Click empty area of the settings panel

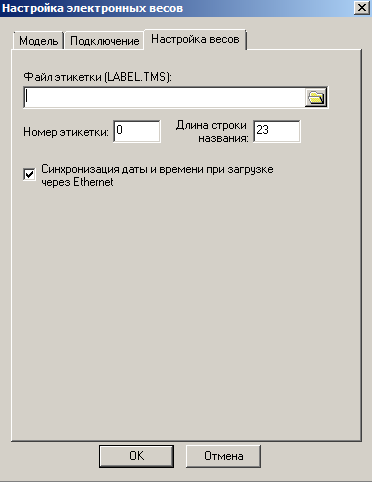coord(187,300)
